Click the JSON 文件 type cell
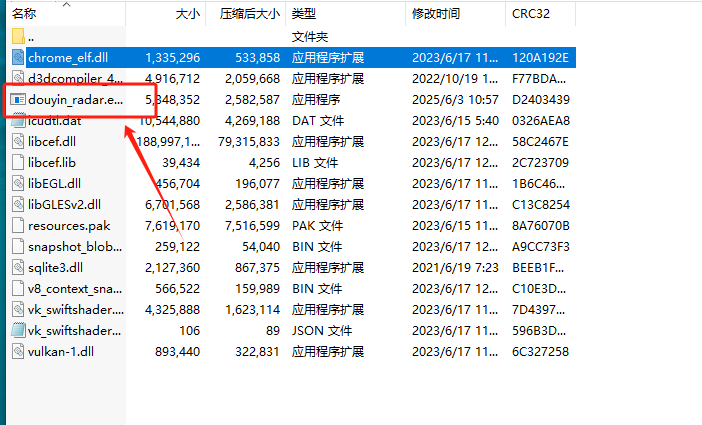702x425 pixels. click(322, 331)
